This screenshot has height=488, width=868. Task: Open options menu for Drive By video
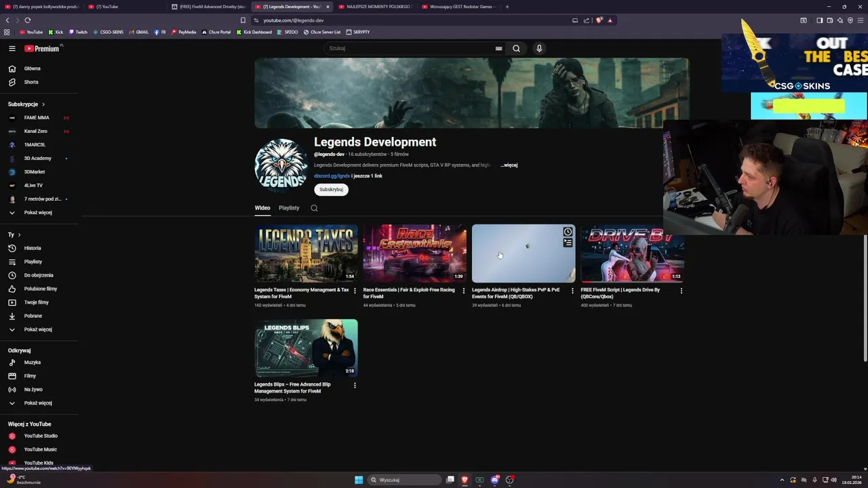tap(681, 291)
